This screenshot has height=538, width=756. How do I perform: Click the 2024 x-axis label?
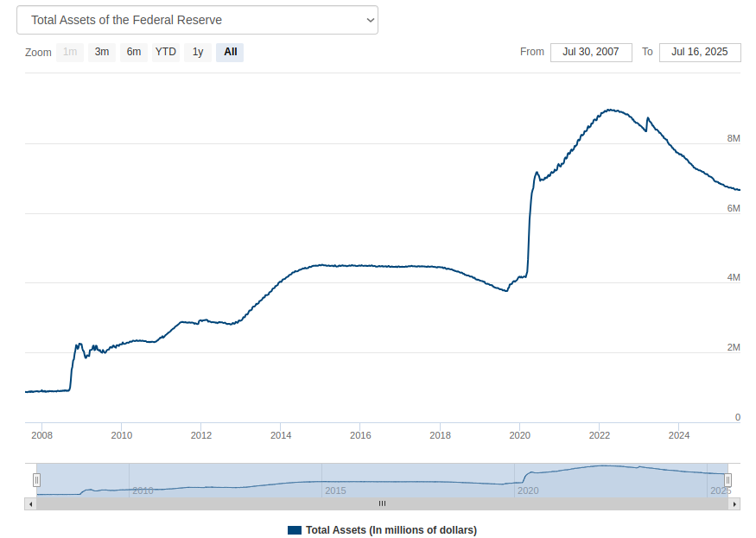[x=679, y=435]
